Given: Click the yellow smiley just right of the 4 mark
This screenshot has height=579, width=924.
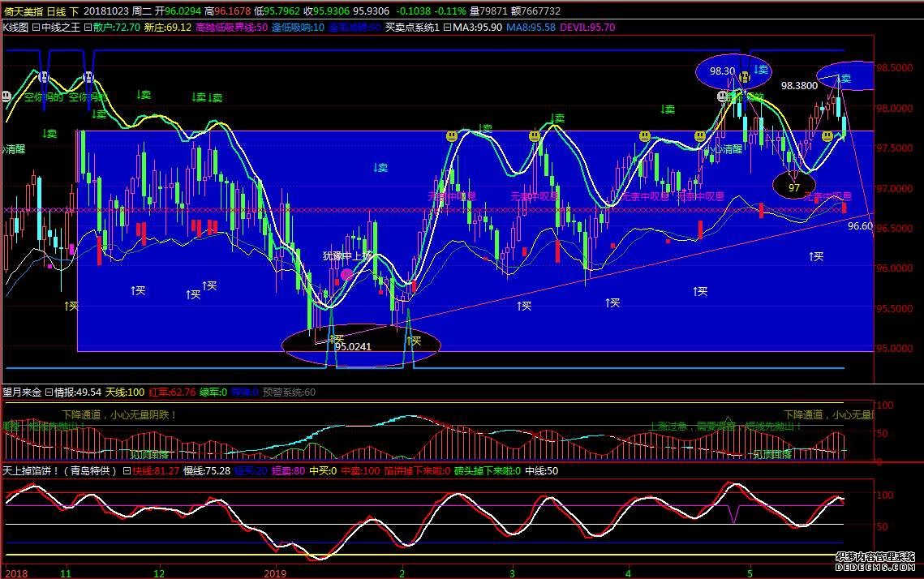Looking at the screenshot, I should click(x=645, y=136).
